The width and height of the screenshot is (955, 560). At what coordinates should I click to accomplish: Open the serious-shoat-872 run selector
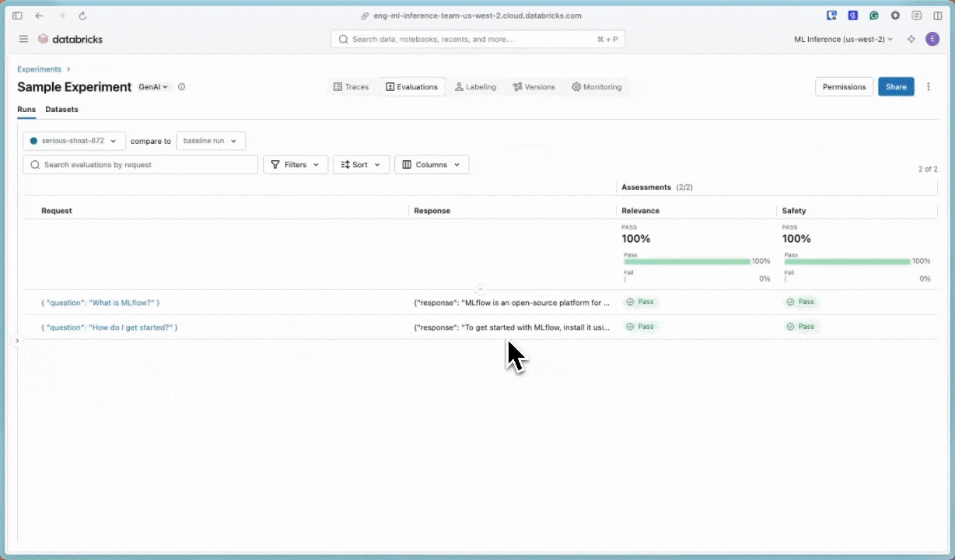75,141
